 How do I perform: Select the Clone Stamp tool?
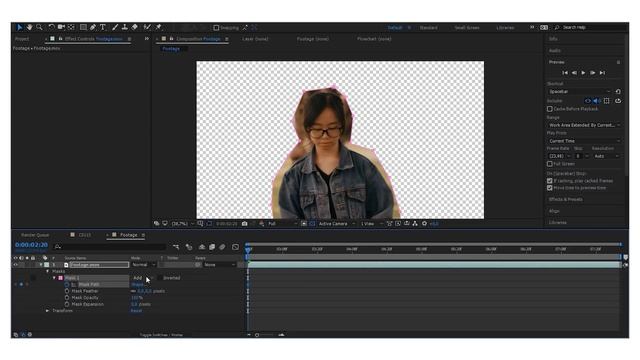pyautogui.click(x=125, y=27)
